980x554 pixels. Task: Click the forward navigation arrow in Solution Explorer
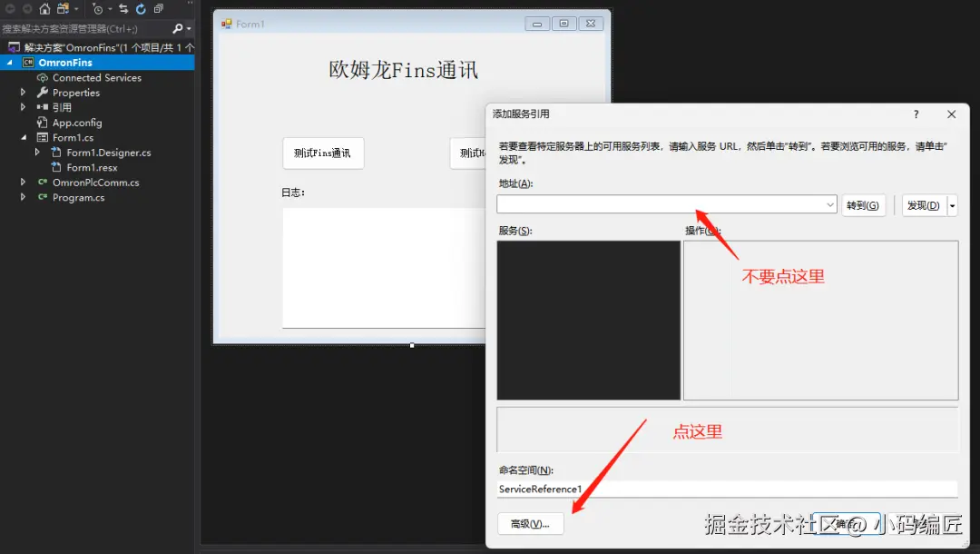click(x=27, y=9)
